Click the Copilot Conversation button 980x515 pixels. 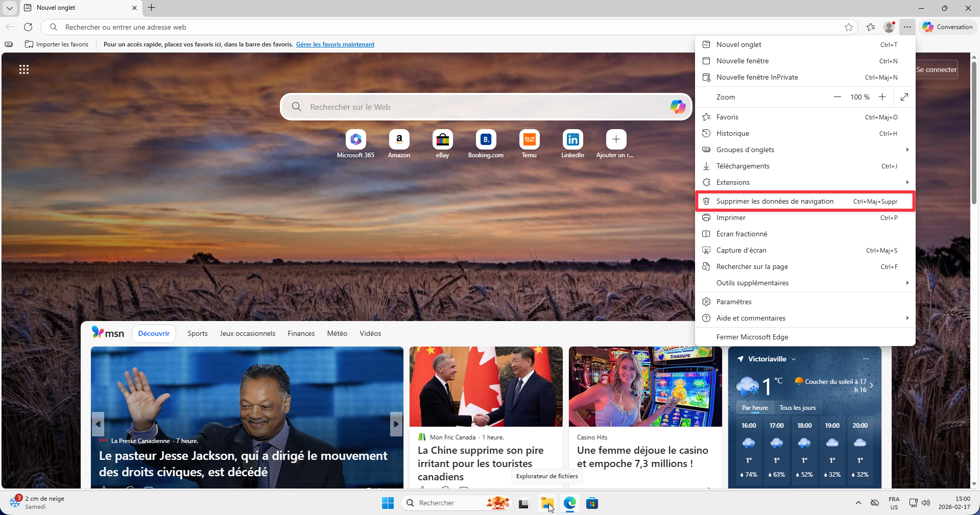(x=948, y=27)
